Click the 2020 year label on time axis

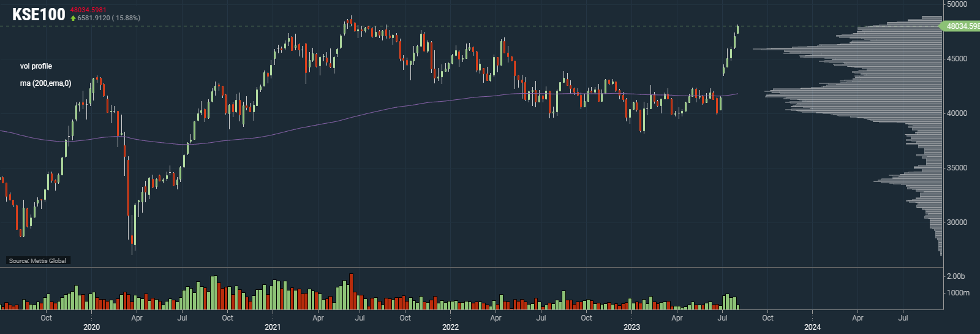click(91, 327)
